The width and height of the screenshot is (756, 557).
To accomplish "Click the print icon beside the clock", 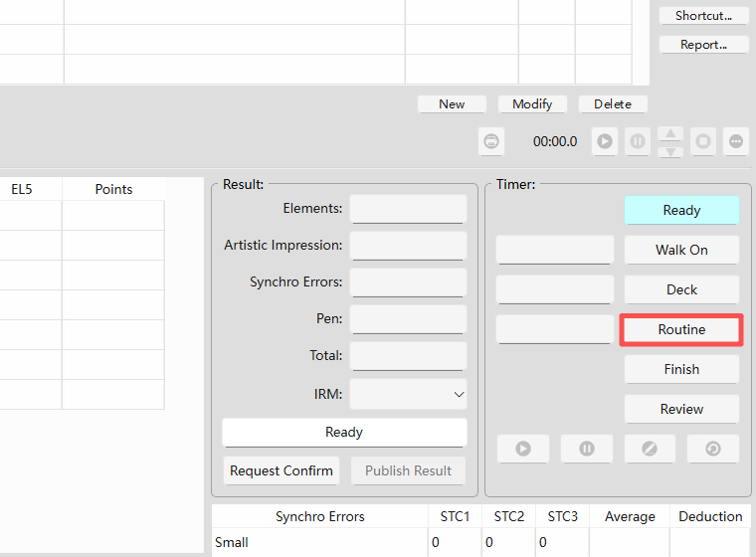I will tap(491, 141).
